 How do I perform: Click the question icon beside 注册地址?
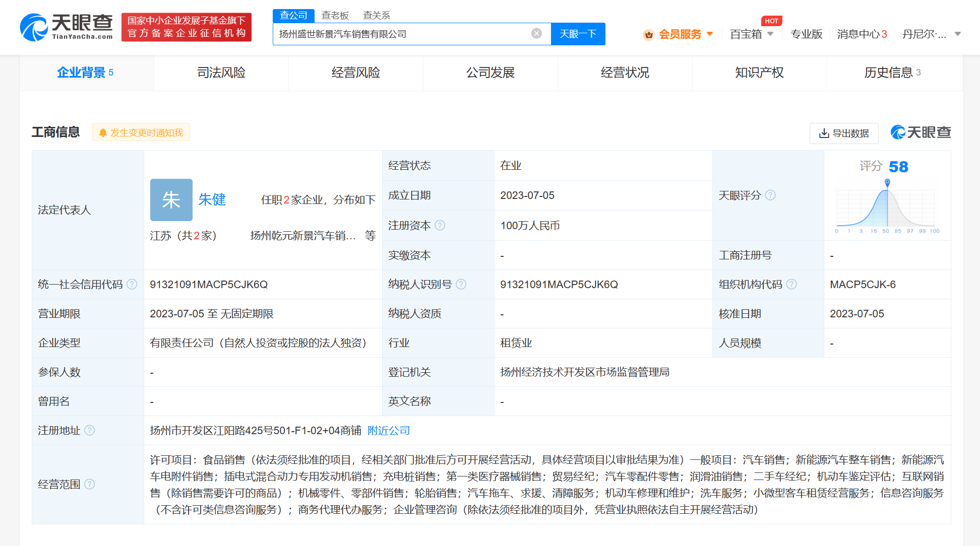click(89, 431)
